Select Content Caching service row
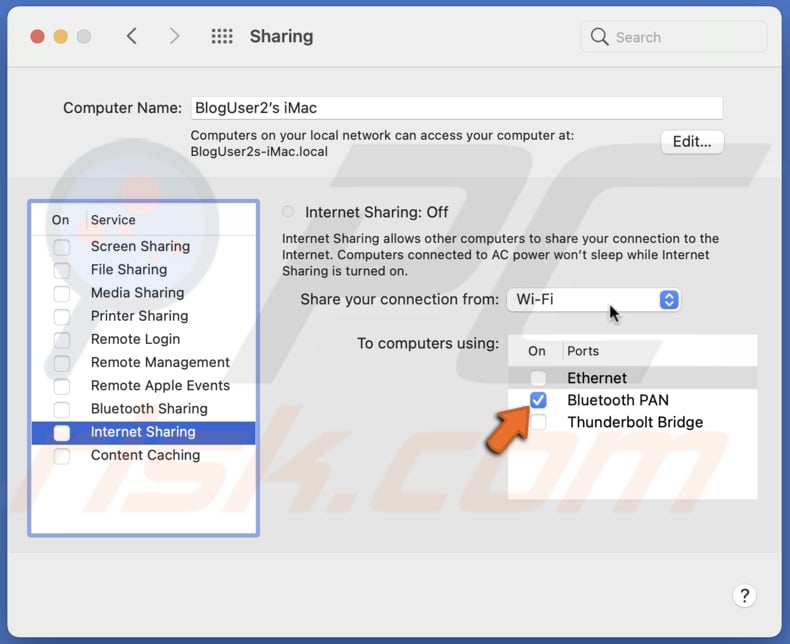The height and width of the screenshot is (644, 790). coord(145,455)
